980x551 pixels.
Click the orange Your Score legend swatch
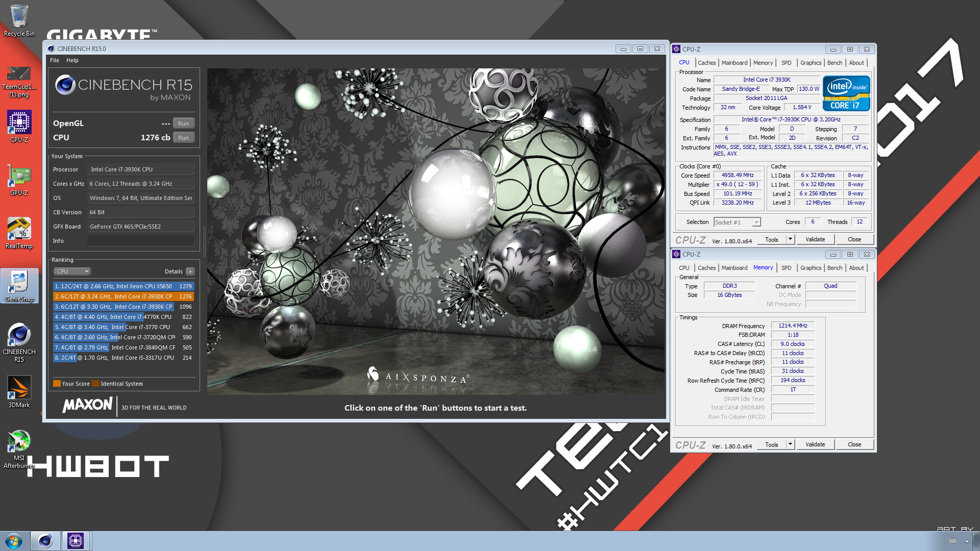tap(57, 384)
